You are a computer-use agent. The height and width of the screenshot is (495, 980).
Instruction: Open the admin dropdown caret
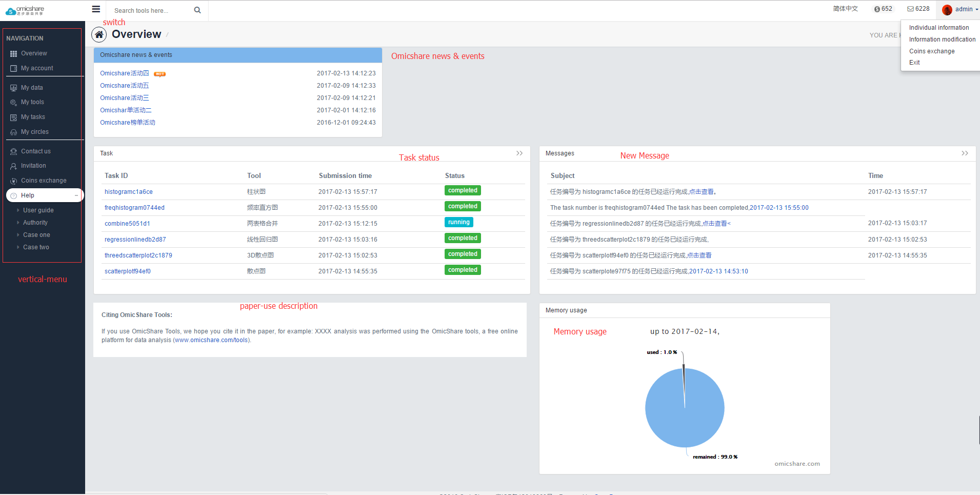click(x=977, y=9)
